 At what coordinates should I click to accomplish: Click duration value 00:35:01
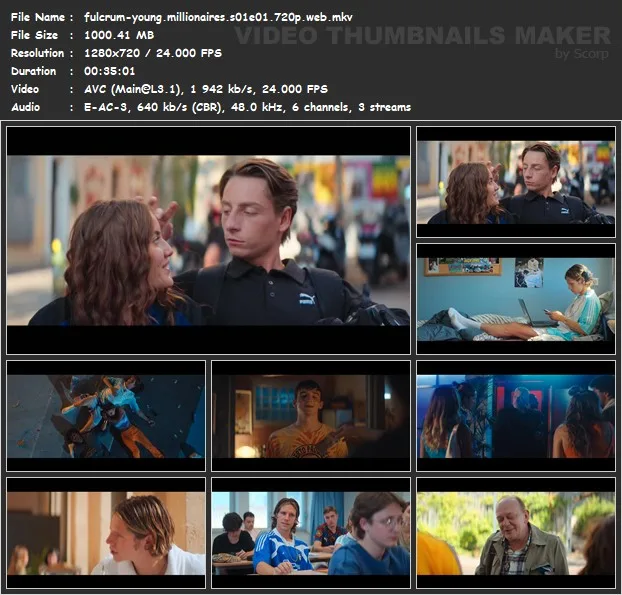coord(109,71)
